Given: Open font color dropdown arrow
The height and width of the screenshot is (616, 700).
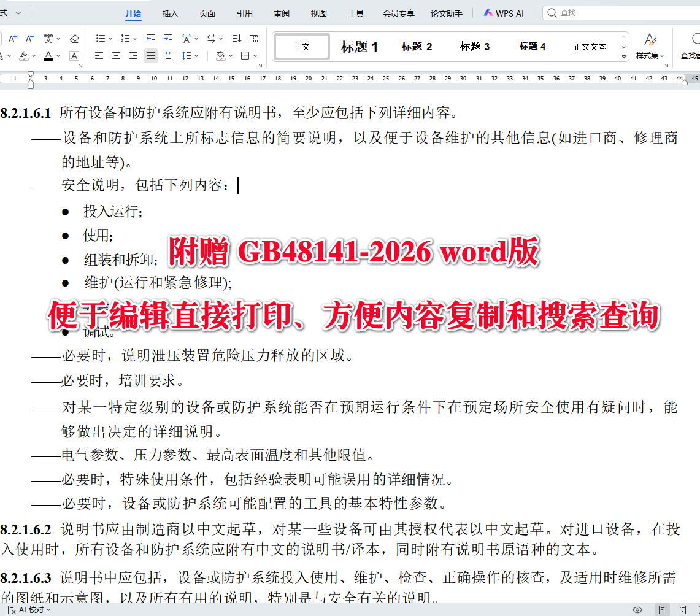Looking at the screenshot, I should (x=58, y=56).
